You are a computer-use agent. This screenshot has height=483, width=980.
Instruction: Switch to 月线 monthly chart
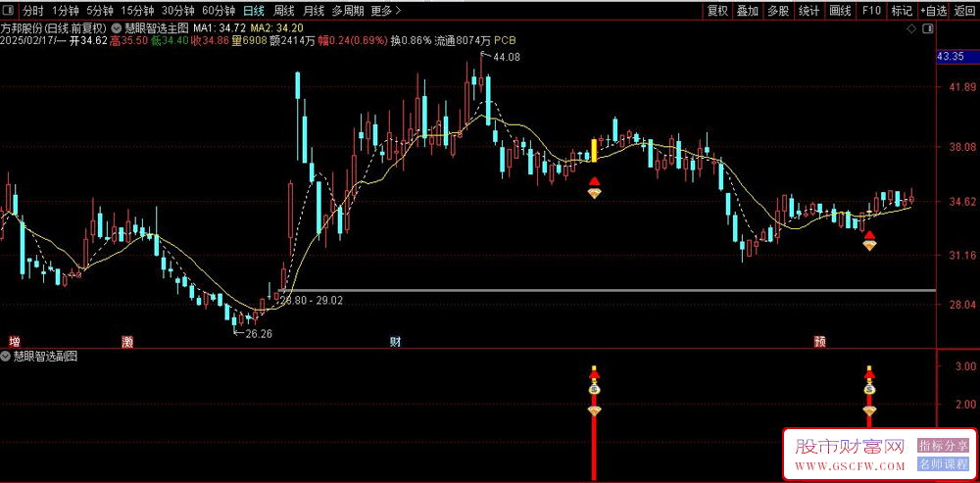[x=314, y=10]
